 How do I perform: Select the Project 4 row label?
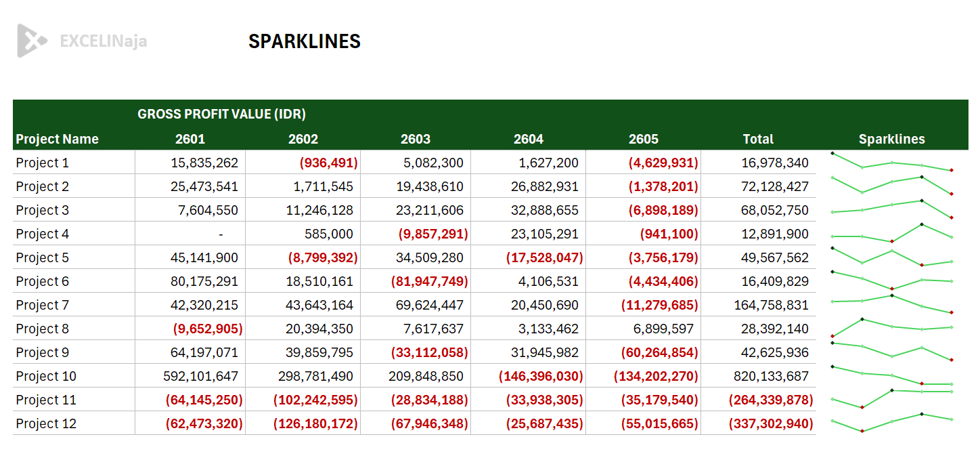point(43,234)
